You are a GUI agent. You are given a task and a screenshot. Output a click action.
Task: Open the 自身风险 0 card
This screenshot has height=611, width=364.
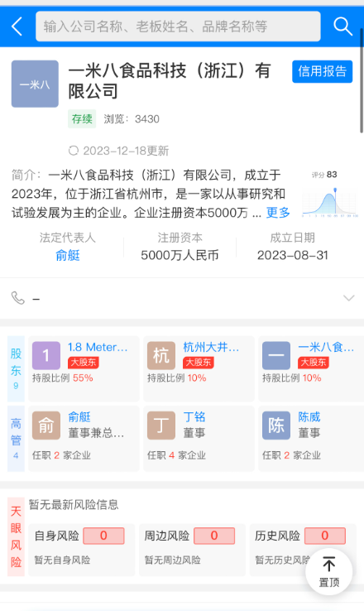click(x=82, y=550)
